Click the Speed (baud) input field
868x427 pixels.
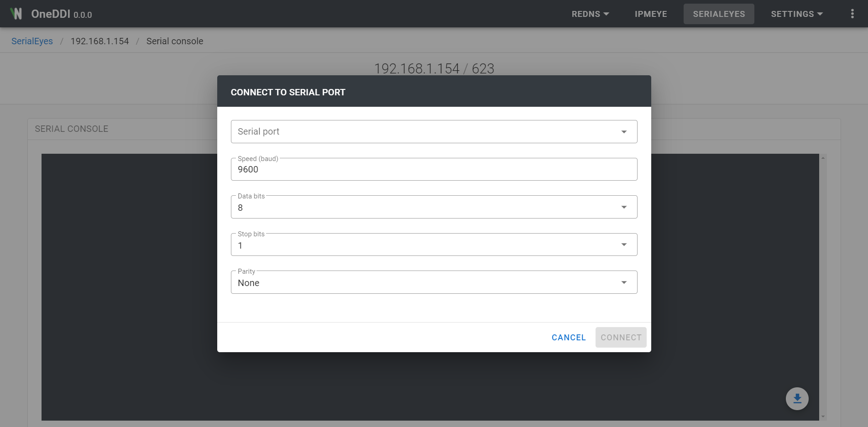[434, 170]
